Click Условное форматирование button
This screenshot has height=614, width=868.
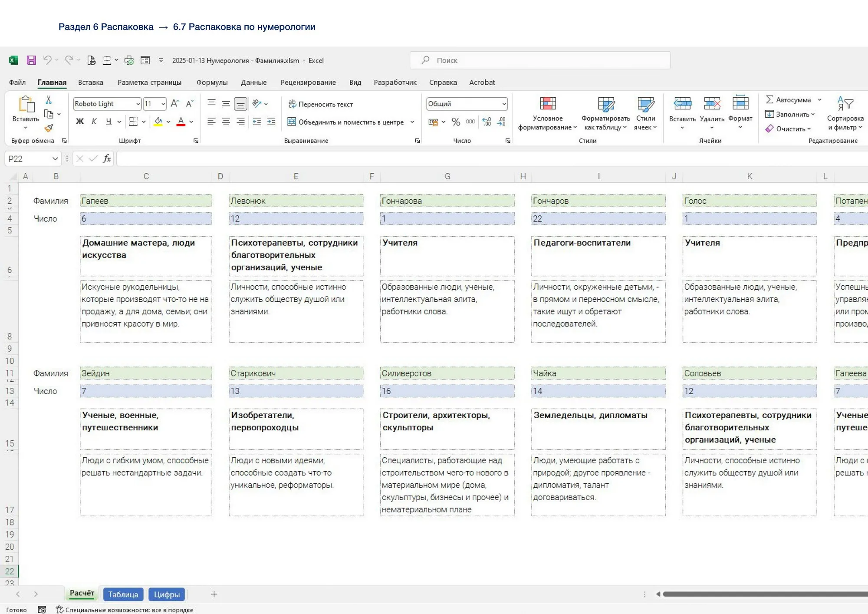547,114
